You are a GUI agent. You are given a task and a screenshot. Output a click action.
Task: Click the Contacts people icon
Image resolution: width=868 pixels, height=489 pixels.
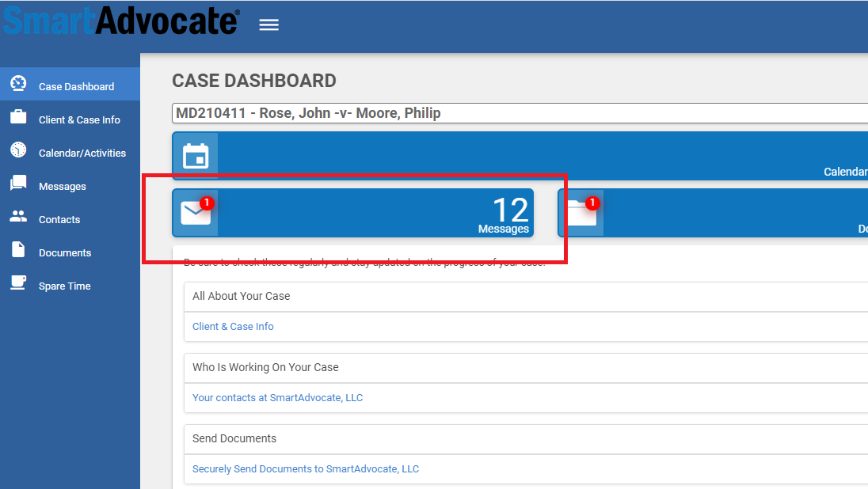18,216
